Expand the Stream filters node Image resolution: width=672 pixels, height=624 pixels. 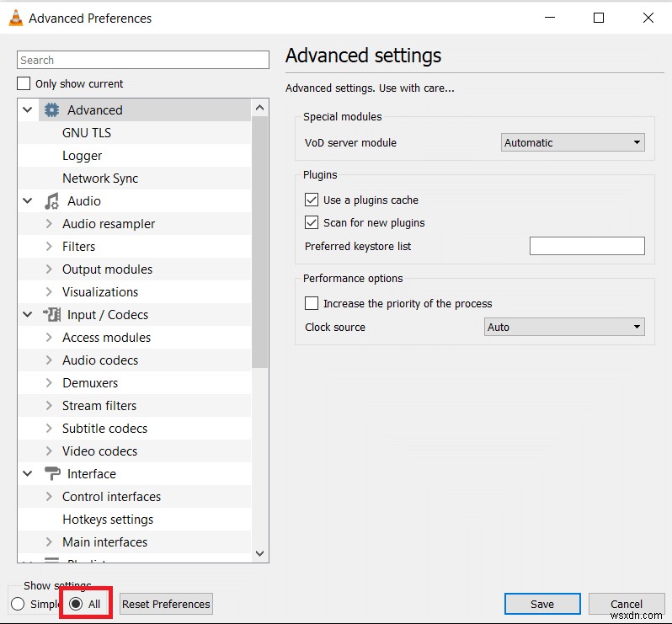pyautogui.click(x=49, y=405)
